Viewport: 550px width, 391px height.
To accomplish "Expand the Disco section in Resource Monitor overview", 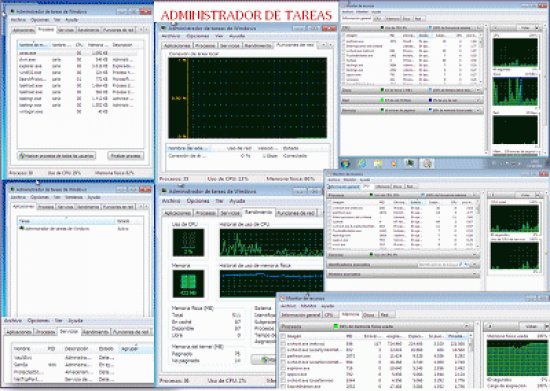I will point(478,90).
